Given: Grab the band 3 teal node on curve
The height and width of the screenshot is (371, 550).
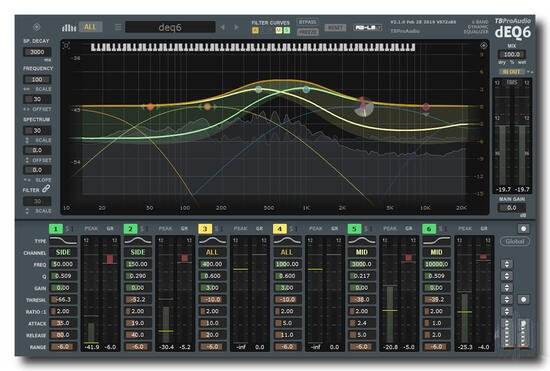Looking at the screenshot, I should coord(259,89).
